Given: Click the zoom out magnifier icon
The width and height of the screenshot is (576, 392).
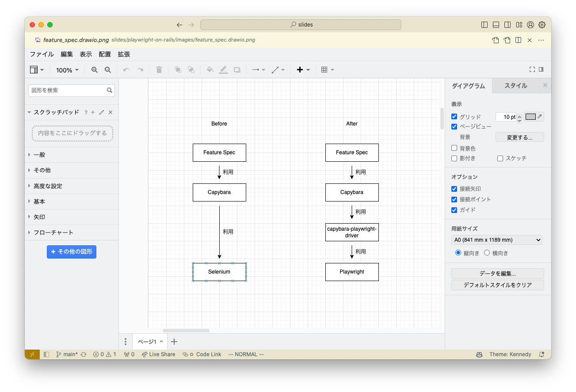Looking at the screenshot, I should point(107,70).
